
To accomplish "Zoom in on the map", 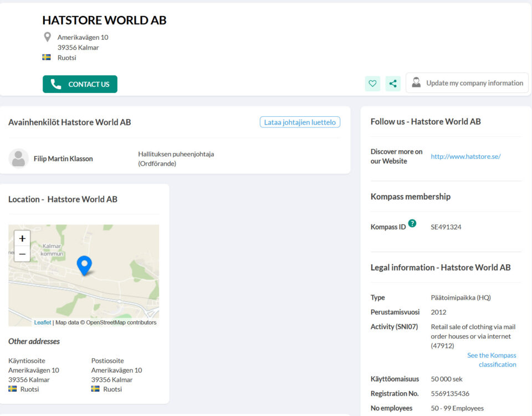I will click(22, 238).
